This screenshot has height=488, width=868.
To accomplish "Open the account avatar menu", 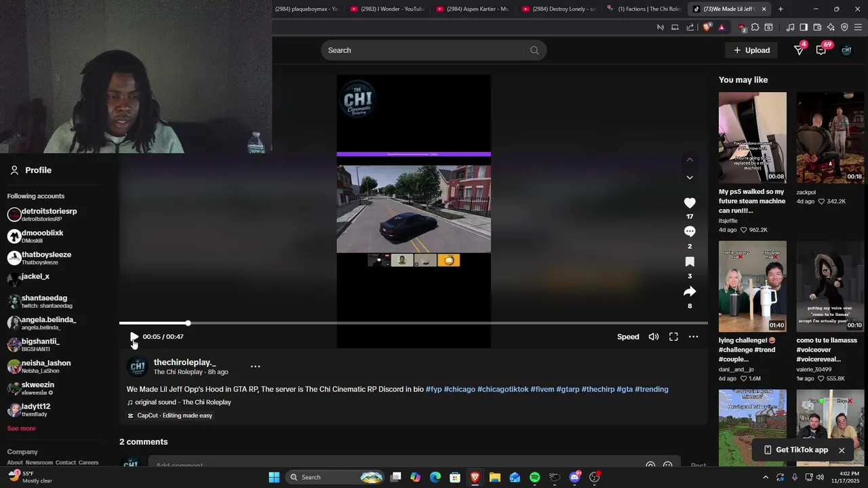I will point(846,50).
